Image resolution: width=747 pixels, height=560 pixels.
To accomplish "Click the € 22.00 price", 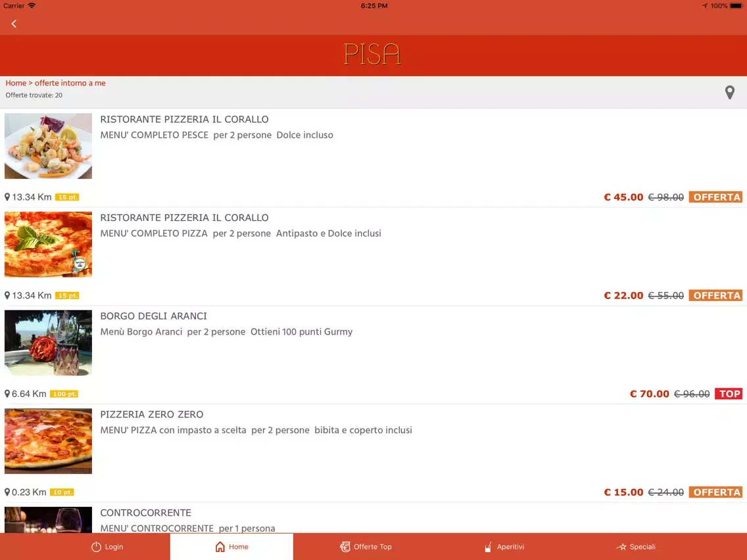I will pos(623,296).
